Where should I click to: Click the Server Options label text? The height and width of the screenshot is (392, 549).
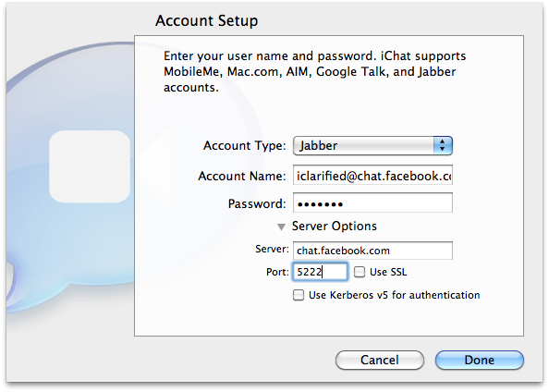[335, 227]
